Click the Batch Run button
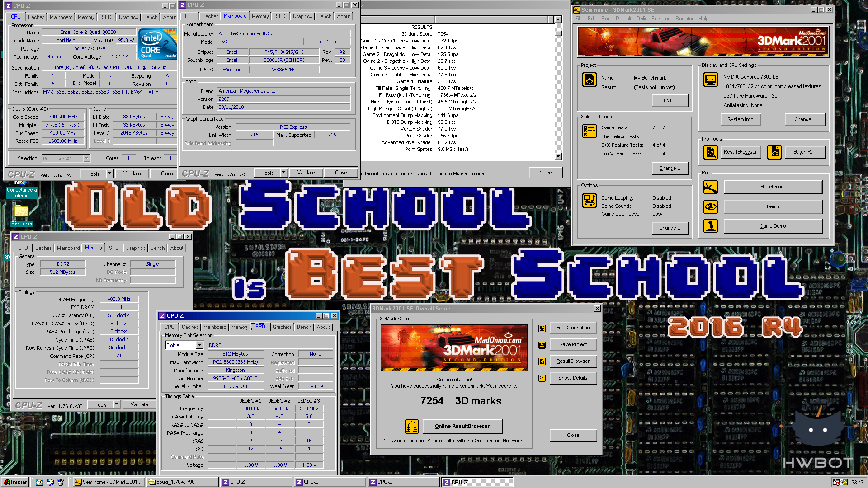The height and width of the screenshot is (488, 868). (805, 152)
